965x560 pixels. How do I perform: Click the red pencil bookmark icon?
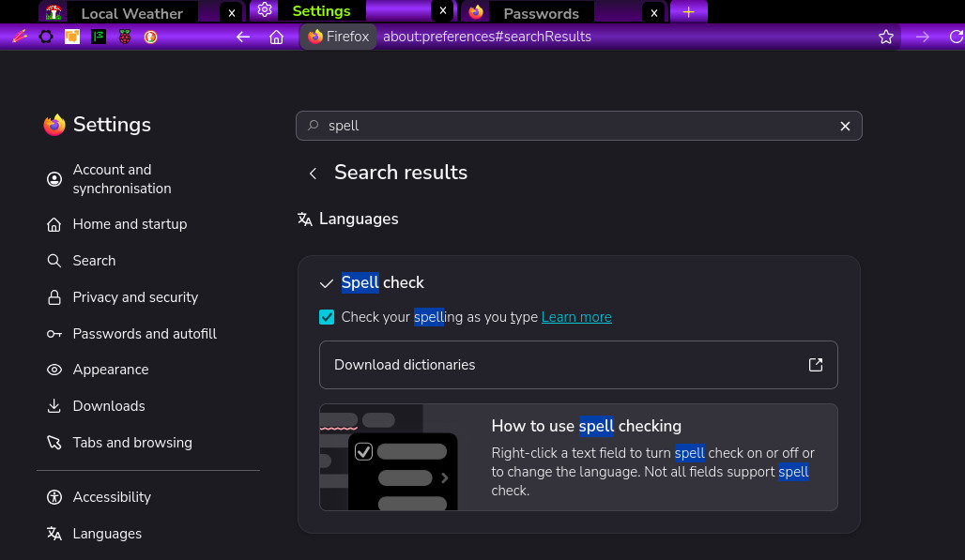pos(20,37)
